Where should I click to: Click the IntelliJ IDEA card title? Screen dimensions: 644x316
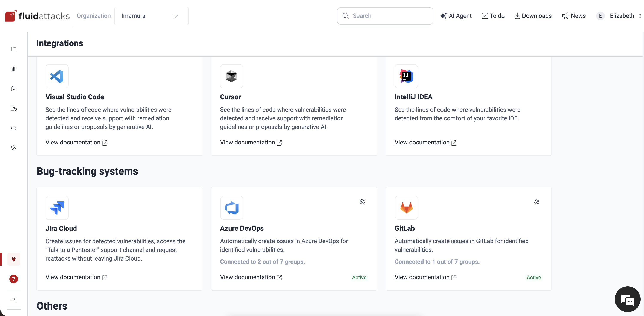pyautogui.click(x=413, y=97)
